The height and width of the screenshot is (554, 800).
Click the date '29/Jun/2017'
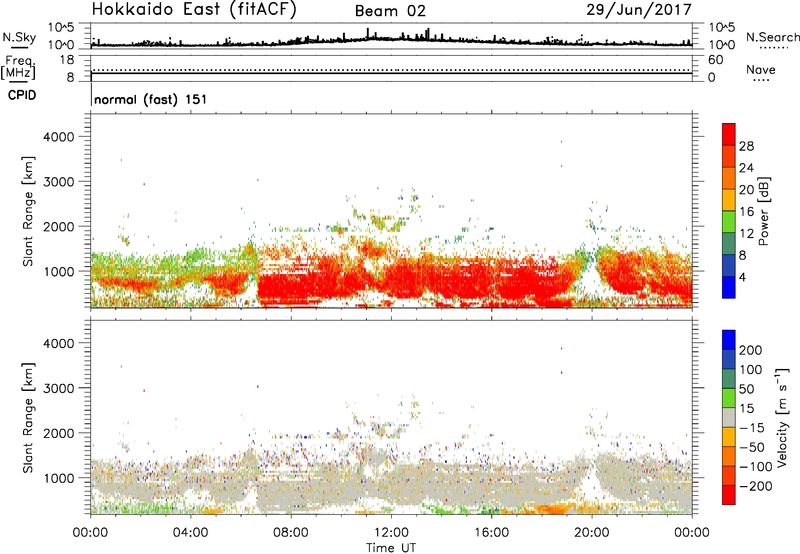[x=639, y=10]
